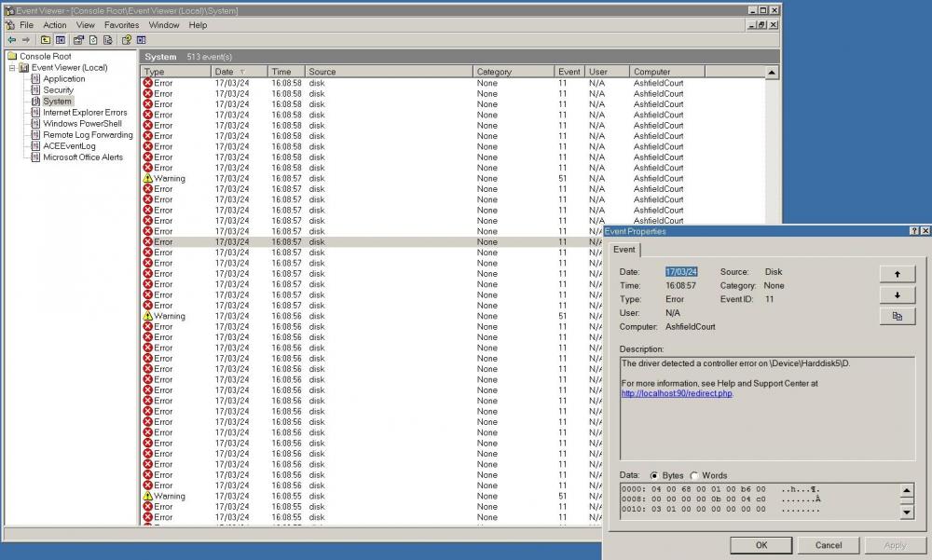Copy event details with the copy icon button
Screen dimensions: 932x560
897,317
